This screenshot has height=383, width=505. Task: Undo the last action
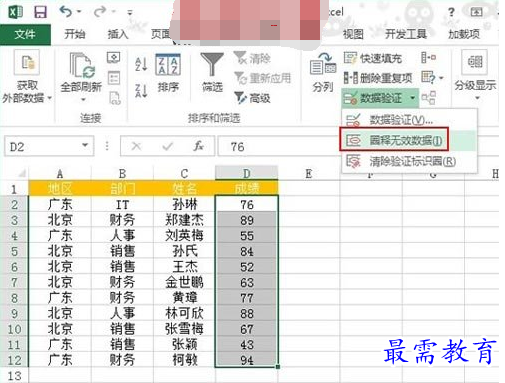(66, 12)
